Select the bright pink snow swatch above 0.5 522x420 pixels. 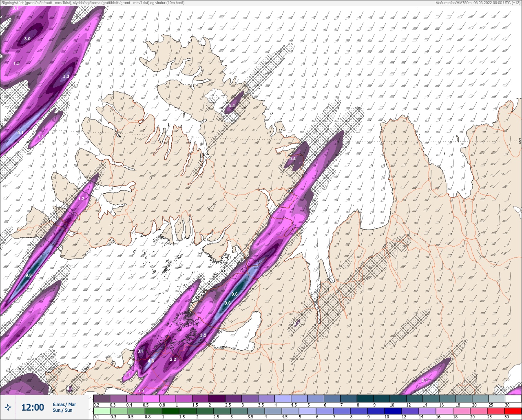[x=151, y=398]
